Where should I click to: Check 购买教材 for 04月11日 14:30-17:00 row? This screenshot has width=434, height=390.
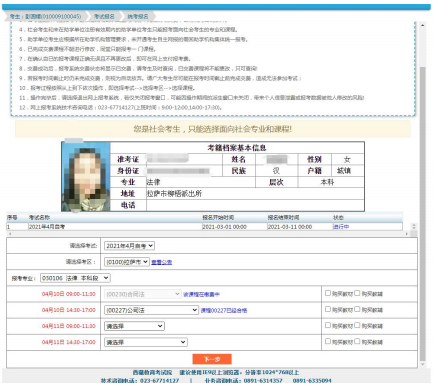(x=328, y=341)
